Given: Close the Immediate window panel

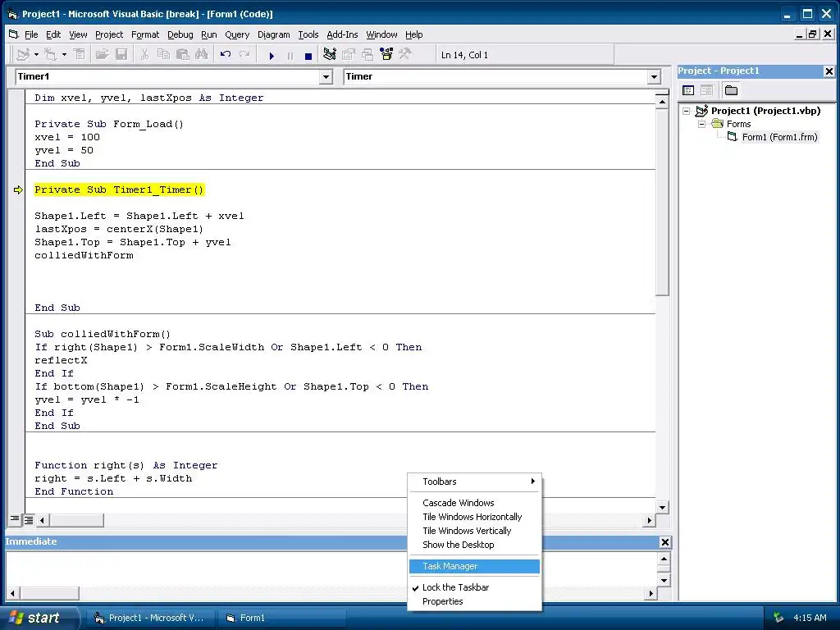Looking at the screenshot, I should click(x=664, y=542).
